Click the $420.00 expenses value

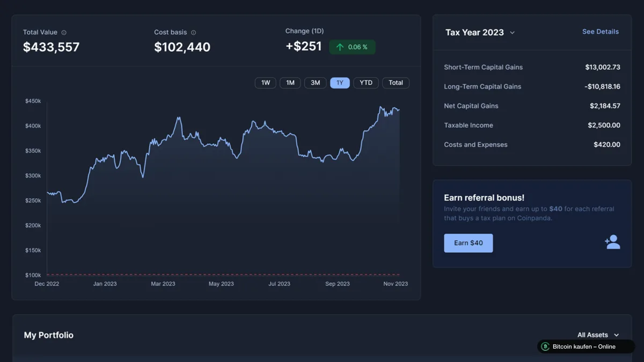[x=607, y=144]
